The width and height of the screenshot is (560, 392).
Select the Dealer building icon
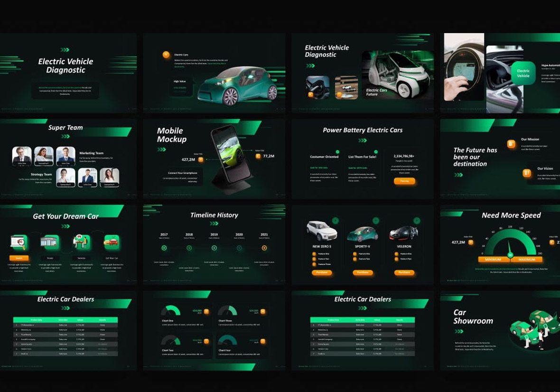pos(49,242)
